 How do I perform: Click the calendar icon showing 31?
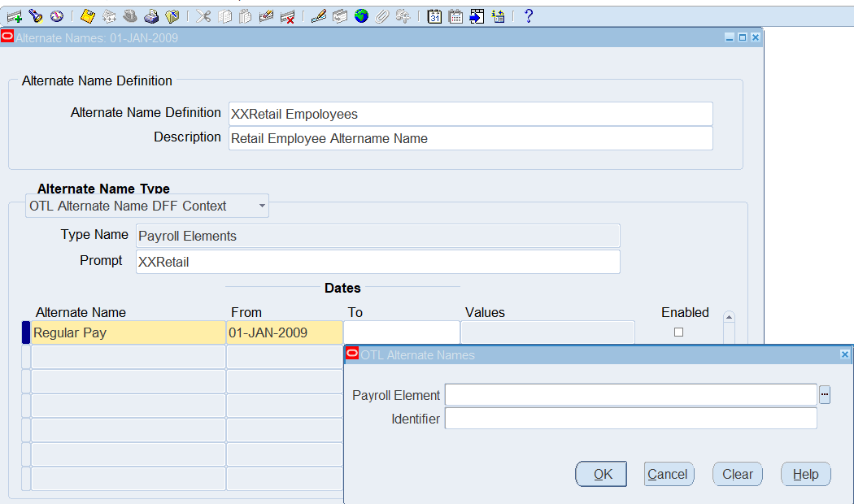(x=434, y=16)
